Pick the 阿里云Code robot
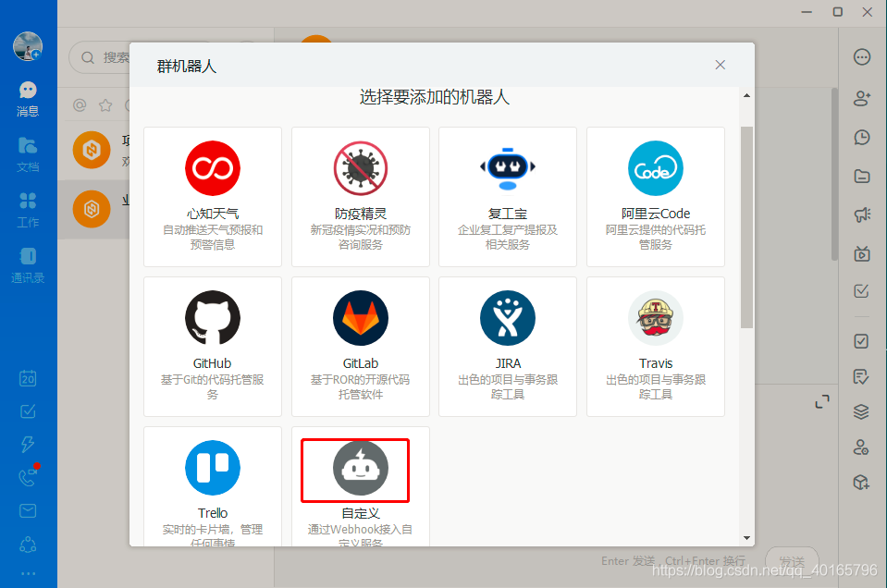The width and height of the screenshot is (887, 588). point(656,196)
